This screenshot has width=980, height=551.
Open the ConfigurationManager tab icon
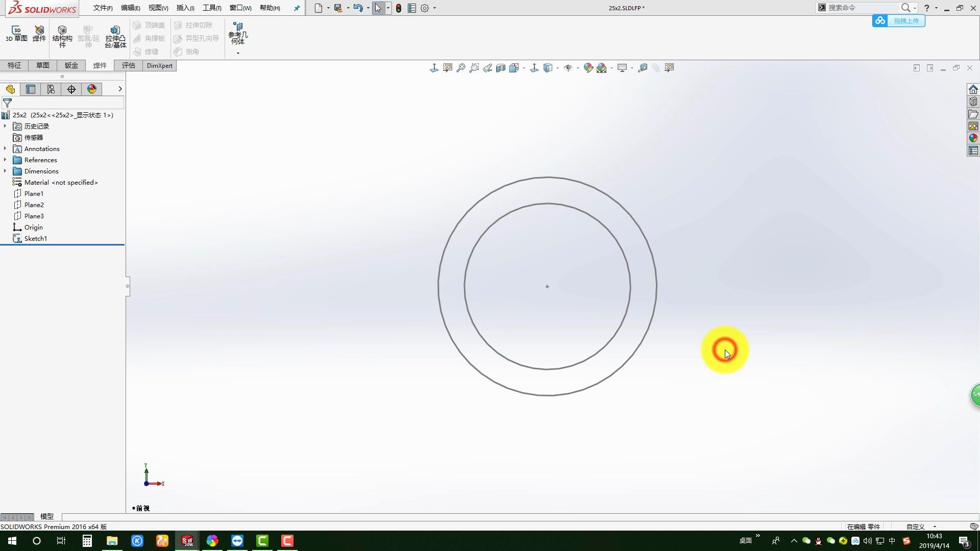(51, 89)
